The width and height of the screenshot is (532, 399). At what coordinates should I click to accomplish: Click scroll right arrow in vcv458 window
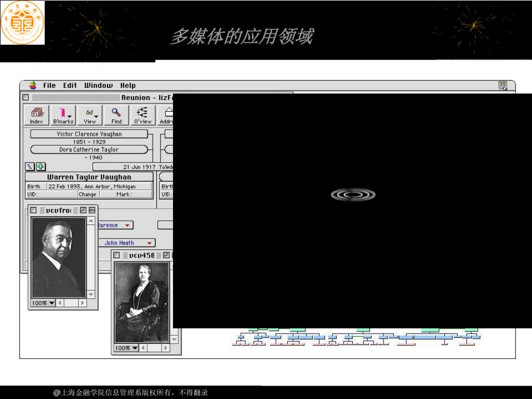166,348
